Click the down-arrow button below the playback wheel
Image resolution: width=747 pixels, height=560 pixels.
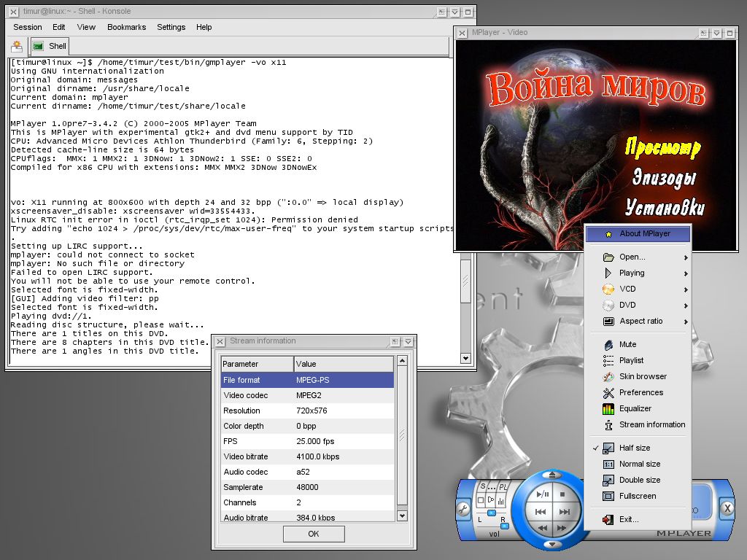click(553, 544)
